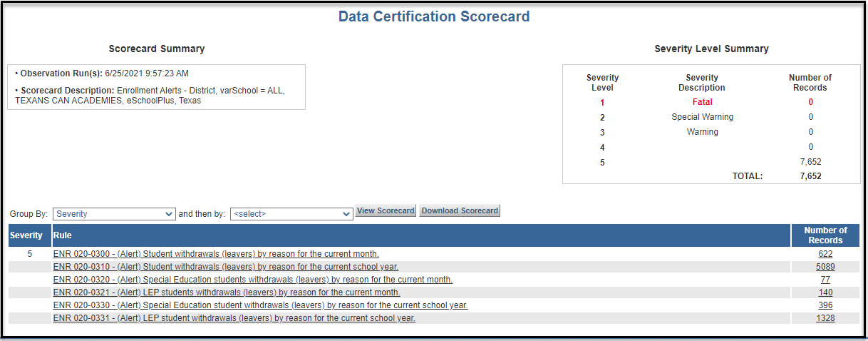Image resolution: width=868 pixels, height=341 pixels.
Task: Open the 5089 records count link
Action: (x=825, y=267)
